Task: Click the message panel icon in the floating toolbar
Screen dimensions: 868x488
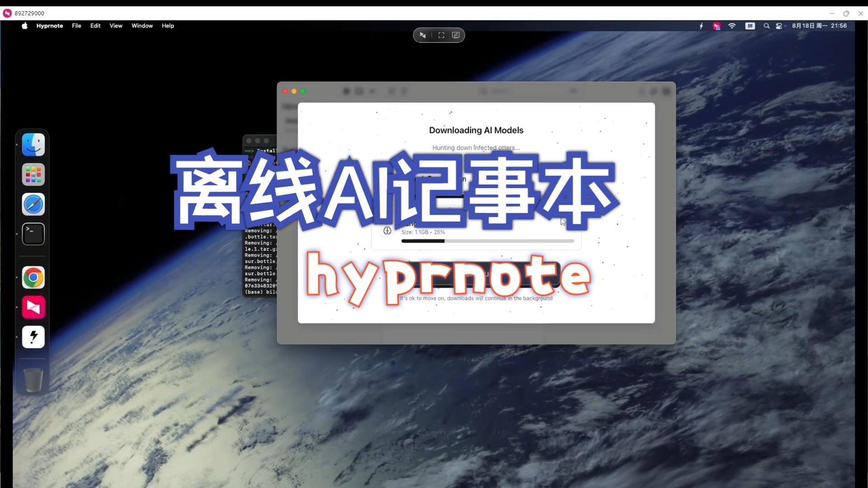Action: pos(456,35)
